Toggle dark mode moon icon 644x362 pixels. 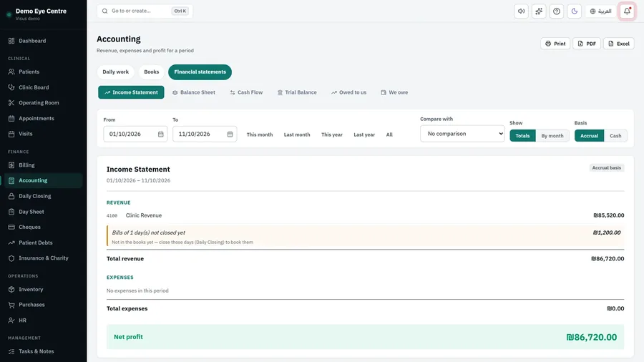point(574,11)
